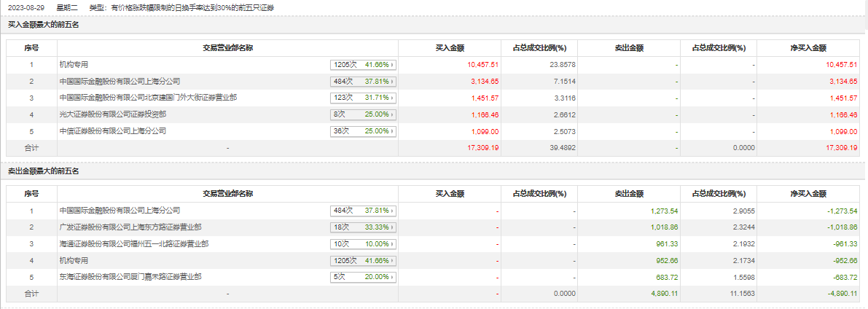Expand the 36次 25.00% badge
Viewport: 868px width, 309px height.
click(x=363, y=131)
